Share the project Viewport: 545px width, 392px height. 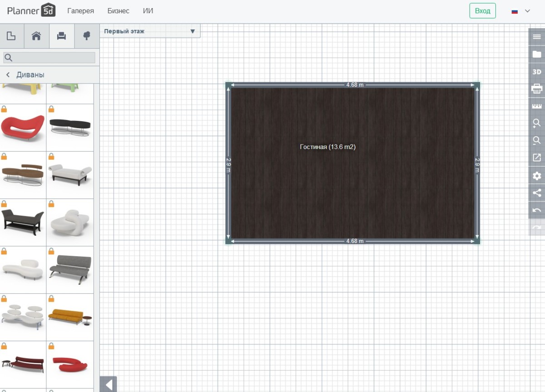click(537, 193)
